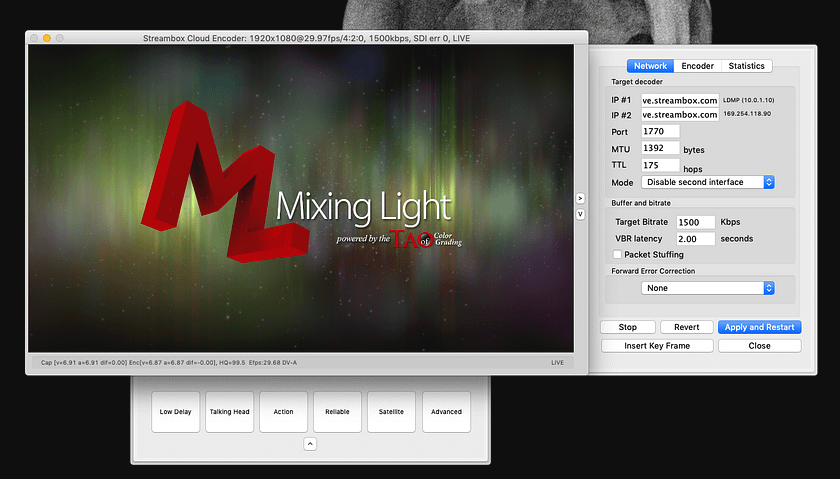Open the Encoder tab
This screenshot has width=840, height=479.
pos(698,66)
